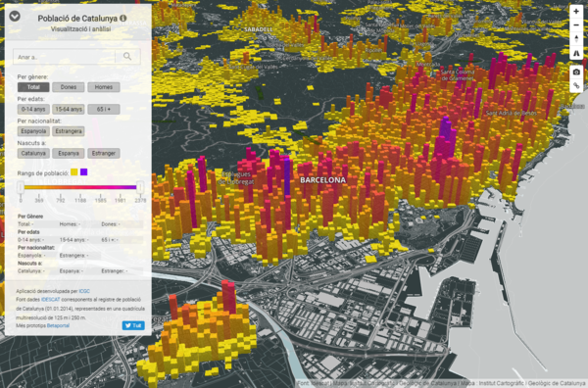Zoom out with the minus button

click(x=576, y=25)
